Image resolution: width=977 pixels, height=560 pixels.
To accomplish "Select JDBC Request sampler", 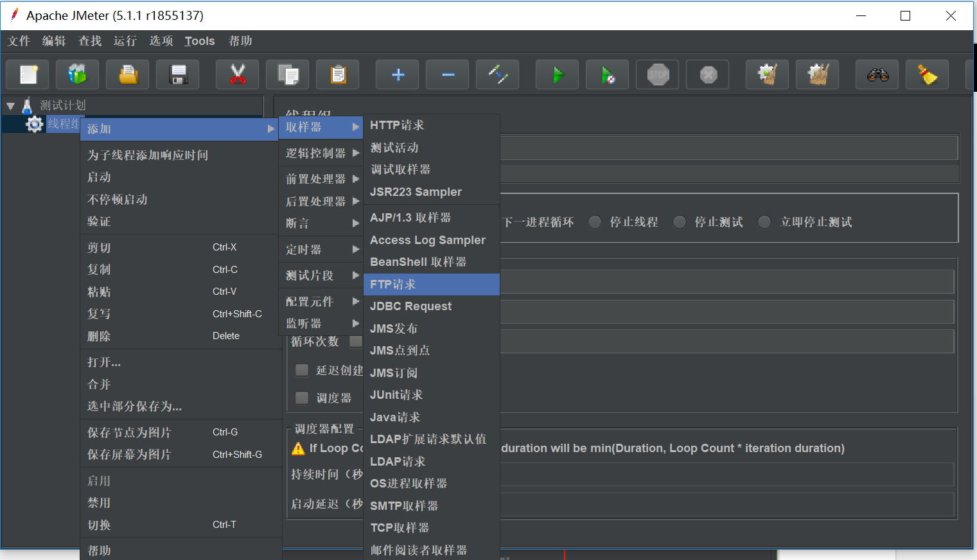I will (x=432, y=306).
